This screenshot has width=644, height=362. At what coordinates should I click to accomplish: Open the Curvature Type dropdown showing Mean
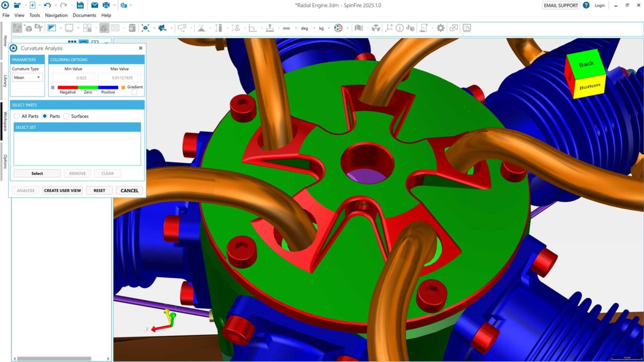point(27,77)
